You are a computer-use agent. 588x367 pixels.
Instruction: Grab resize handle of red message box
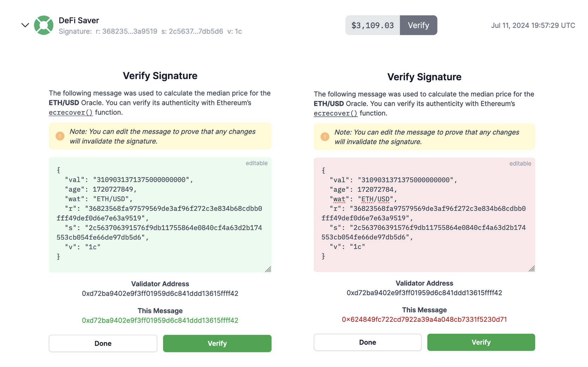point(532,269)
